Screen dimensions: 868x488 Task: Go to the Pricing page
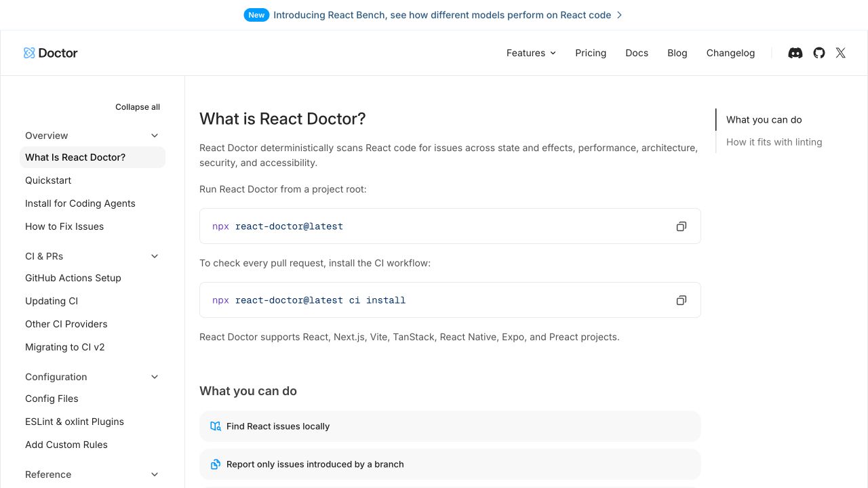(591, 53)
